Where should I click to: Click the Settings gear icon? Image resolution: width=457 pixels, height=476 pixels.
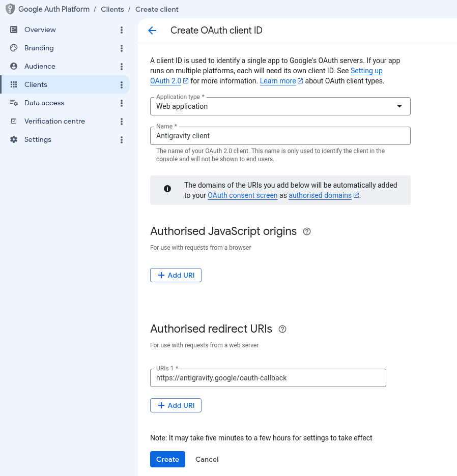point(14,139)
